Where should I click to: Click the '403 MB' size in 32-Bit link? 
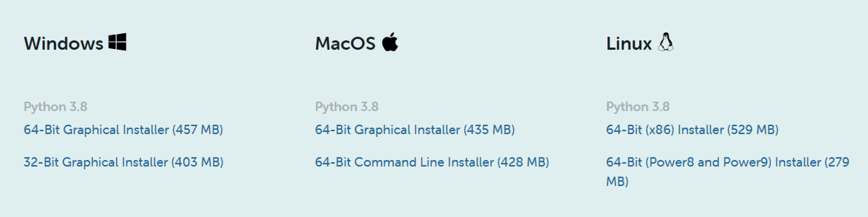coord(198,162)
